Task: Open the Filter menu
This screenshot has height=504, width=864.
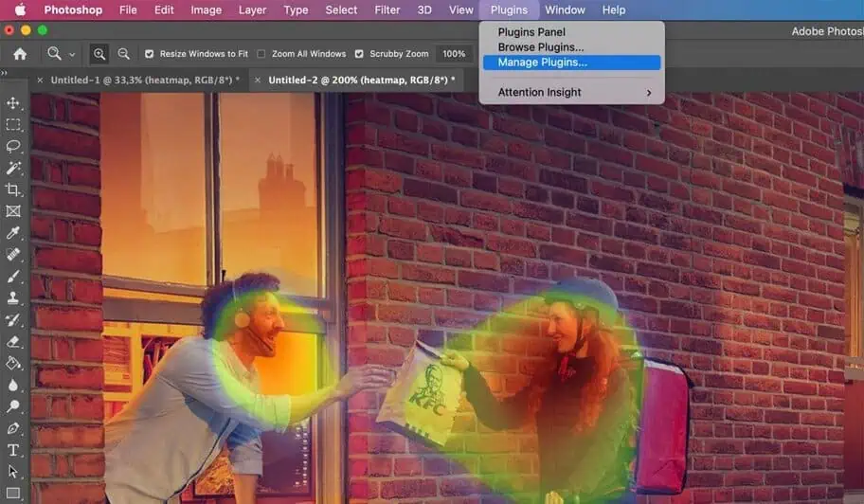Action: pos(387,9)
